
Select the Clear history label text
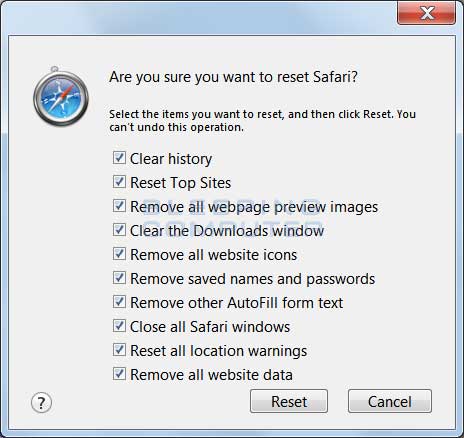(171, 159)
